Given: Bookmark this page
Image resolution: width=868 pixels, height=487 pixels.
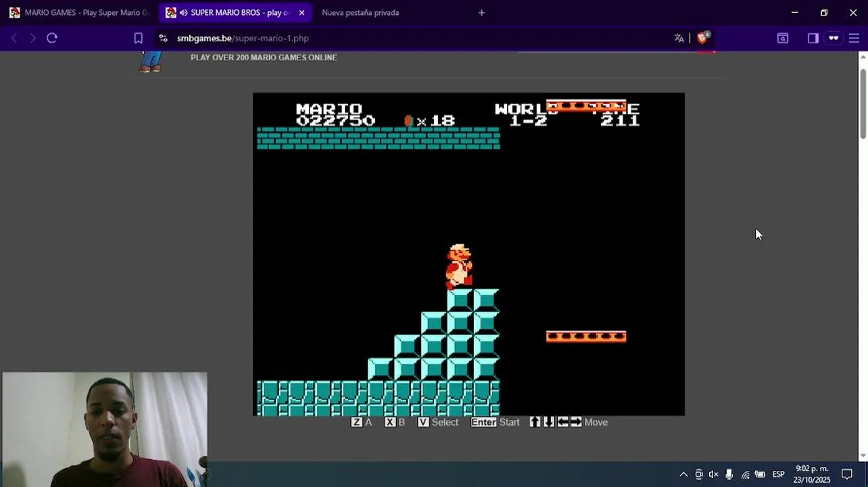Looking at the screenshot, I should tap(138, 38).
